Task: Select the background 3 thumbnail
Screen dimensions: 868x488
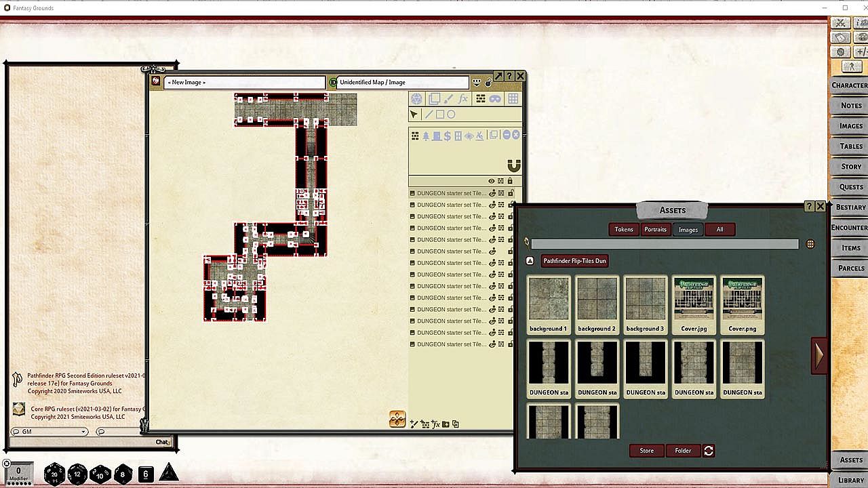Action: [x=645, y=304]
